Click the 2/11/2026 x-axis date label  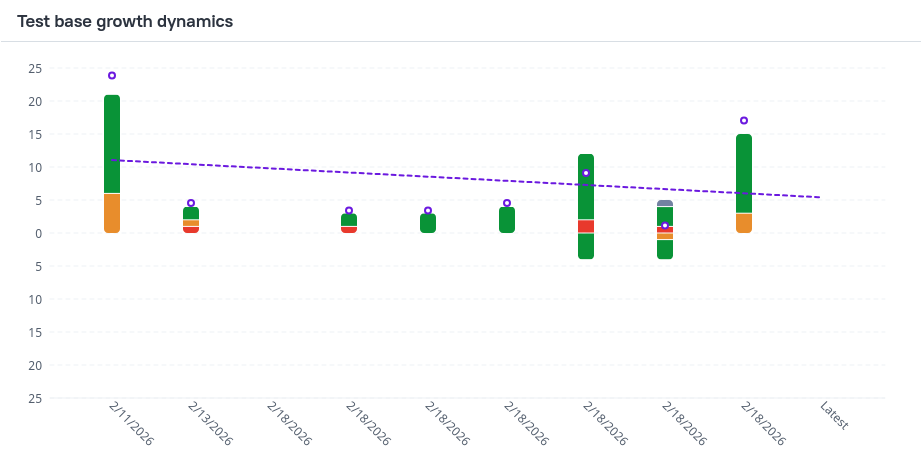pos(131,424)
